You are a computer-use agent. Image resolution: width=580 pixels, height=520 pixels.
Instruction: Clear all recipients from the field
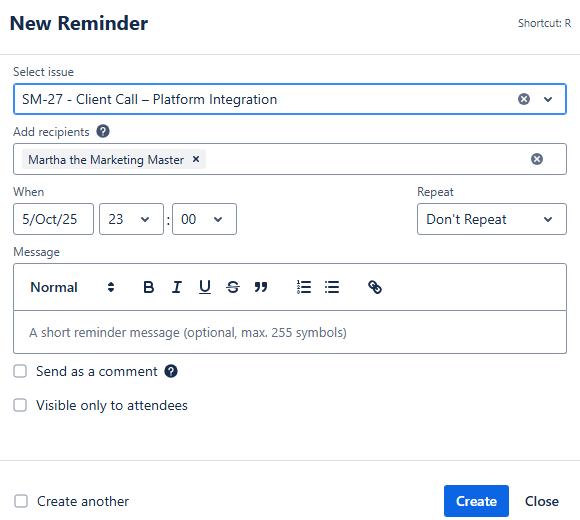[537, 159]
